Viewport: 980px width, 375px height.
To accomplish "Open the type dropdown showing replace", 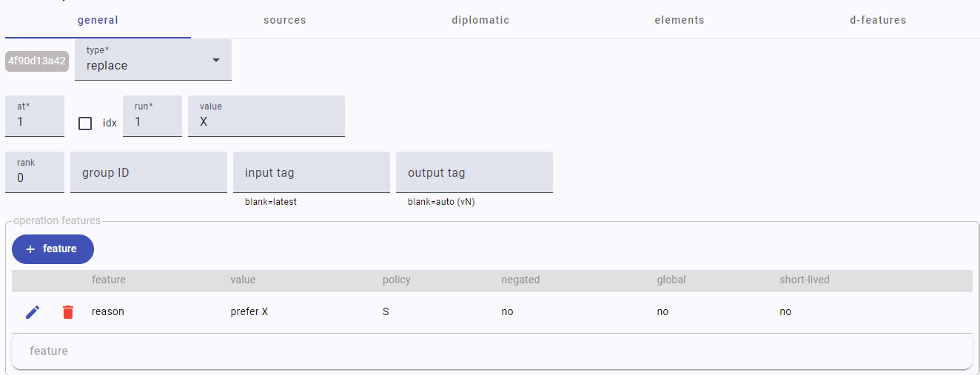I will pyautogui.click(x=153, y=60).
